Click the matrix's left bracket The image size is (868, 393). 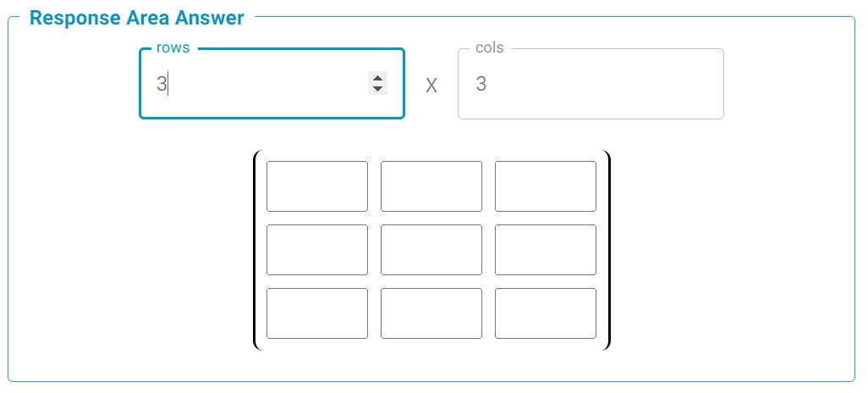[255, 250]
